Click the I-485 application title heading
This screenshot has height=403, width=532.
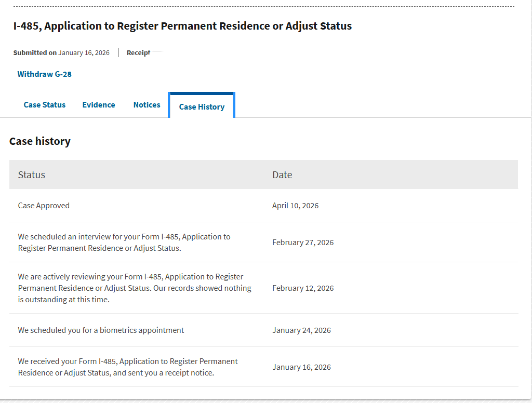(182, 26)
